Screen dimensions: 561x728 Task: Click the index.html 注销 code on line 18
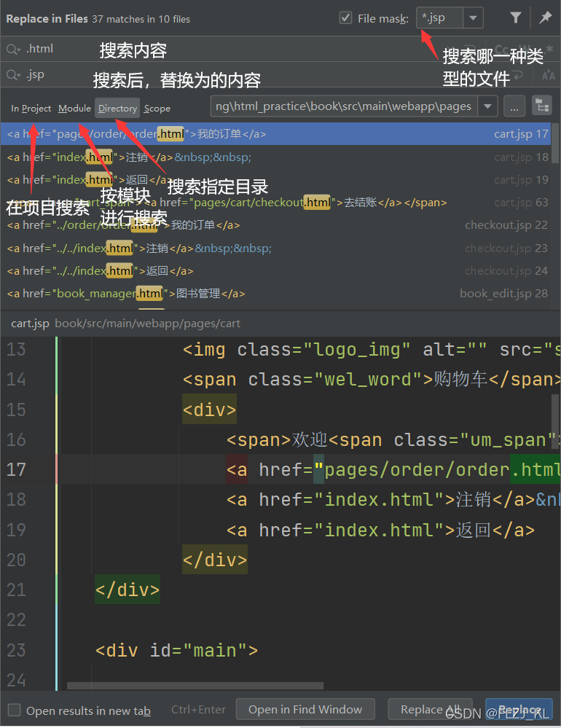click(x=393, y=500)
